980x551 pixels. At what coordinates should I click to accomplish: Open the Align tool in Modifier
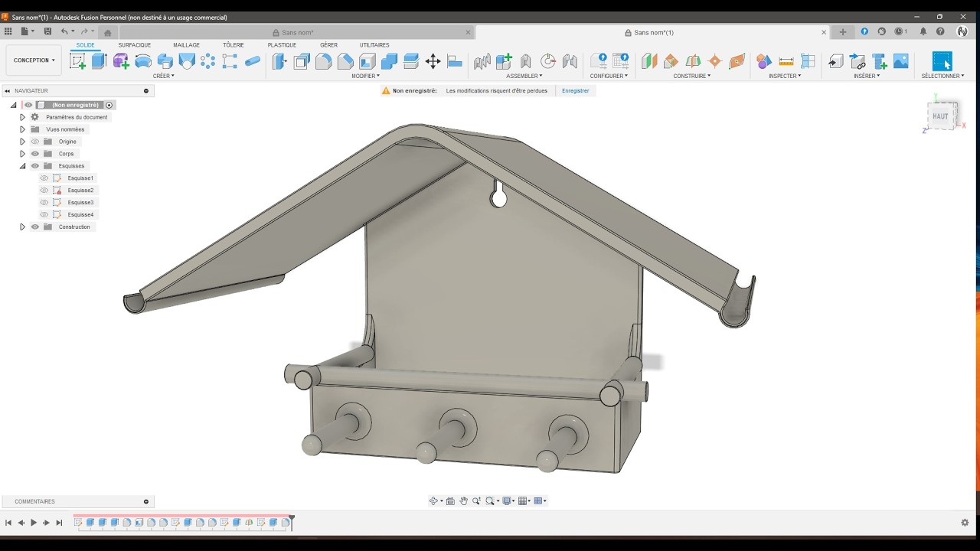[x=455, y=61]
